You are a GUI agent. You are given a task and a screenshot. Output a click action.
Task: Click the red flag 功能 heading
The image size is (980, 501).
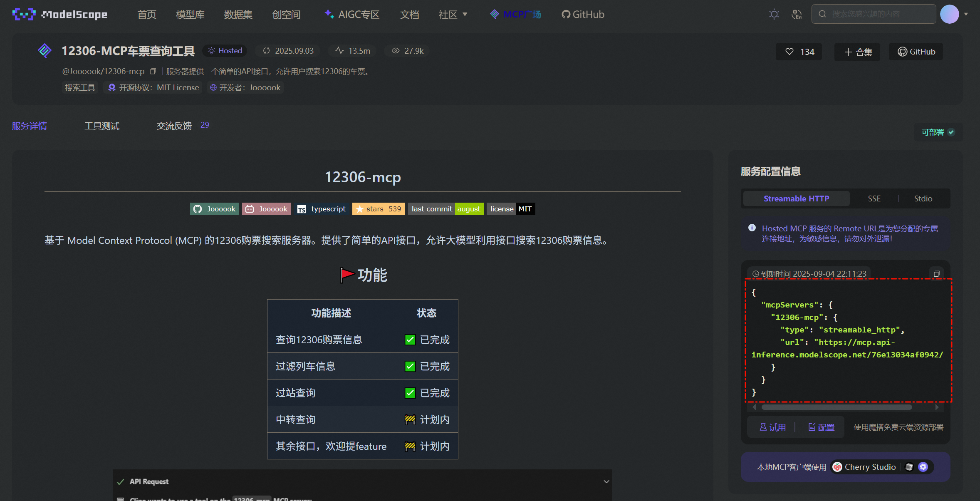(x=363, y=275)
